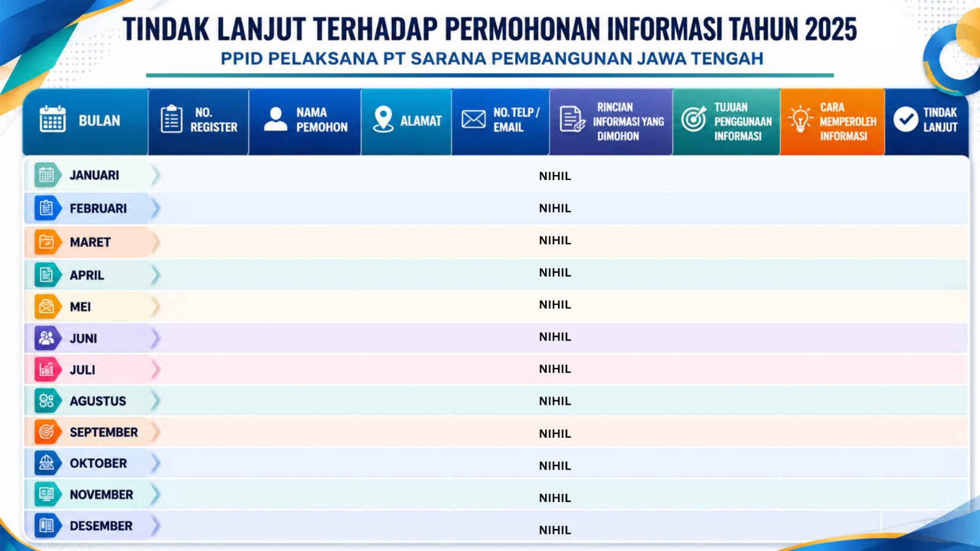
Task: Click the JULI month label
Action: [83, 370]
